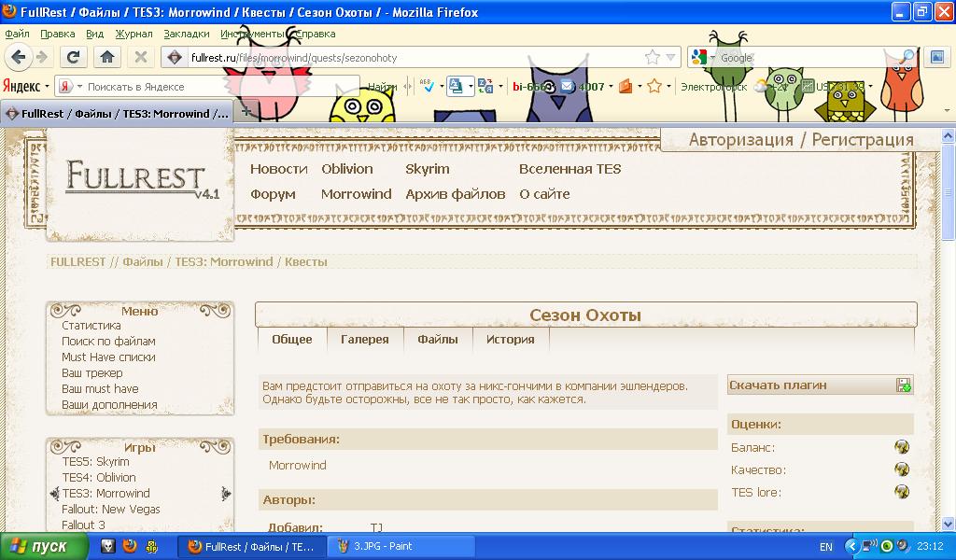Open a new tab with the plus button
The width and height of the screenshot is (956, 560).
[x=246, y=111]
